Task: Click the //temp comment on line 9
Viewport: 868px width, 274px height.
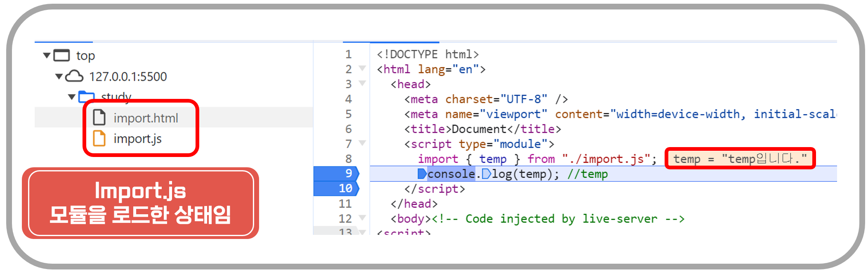Action: pos(587,174)
